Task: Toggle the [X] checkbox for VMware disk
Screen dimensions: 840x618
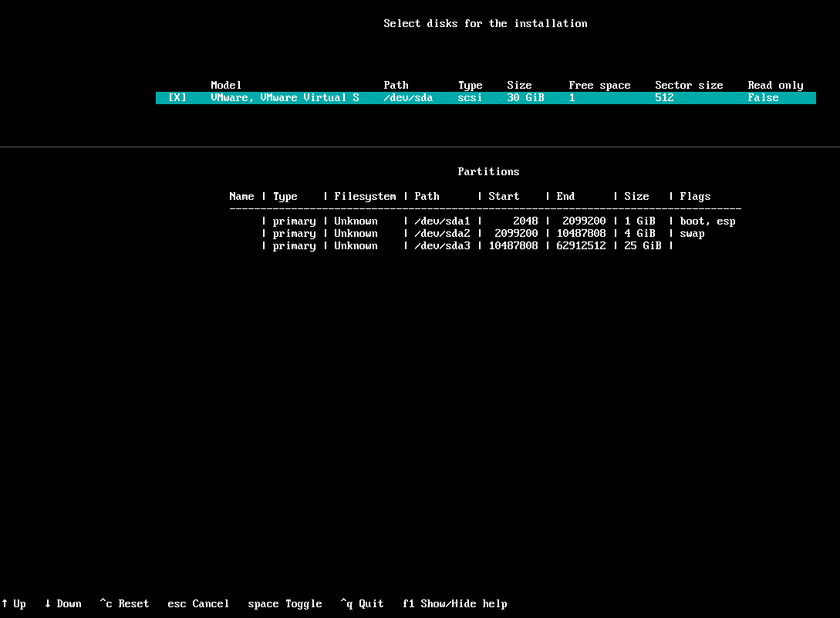Action: (x=177, y=98)
